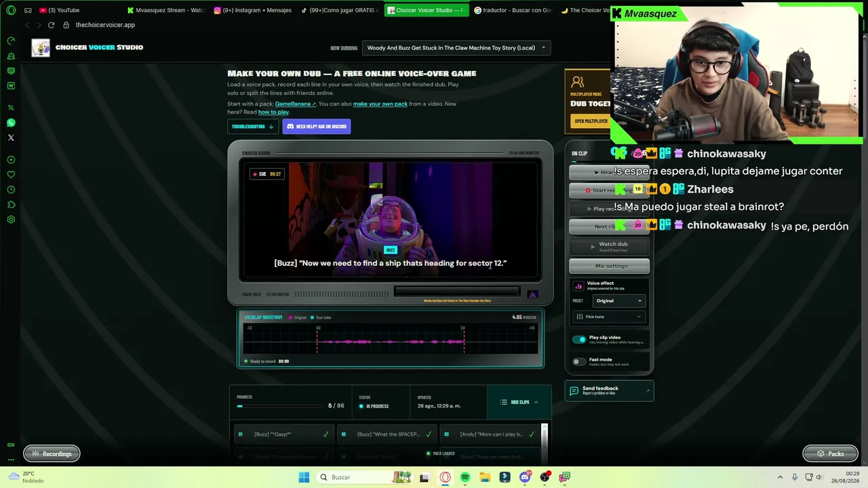Open the GX percent deals sidebar icon

coord(11,108)
